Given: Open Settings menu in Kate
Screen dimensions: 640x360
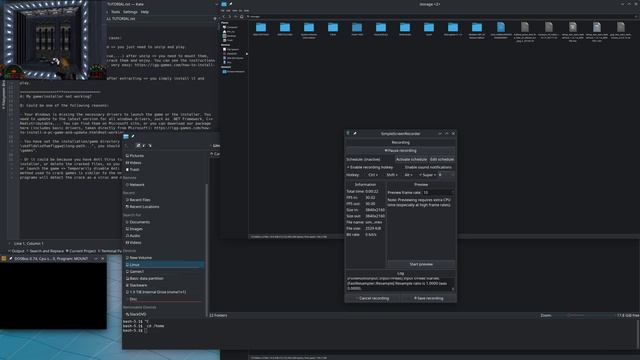Looking at the screenshot, I should 130,12.
